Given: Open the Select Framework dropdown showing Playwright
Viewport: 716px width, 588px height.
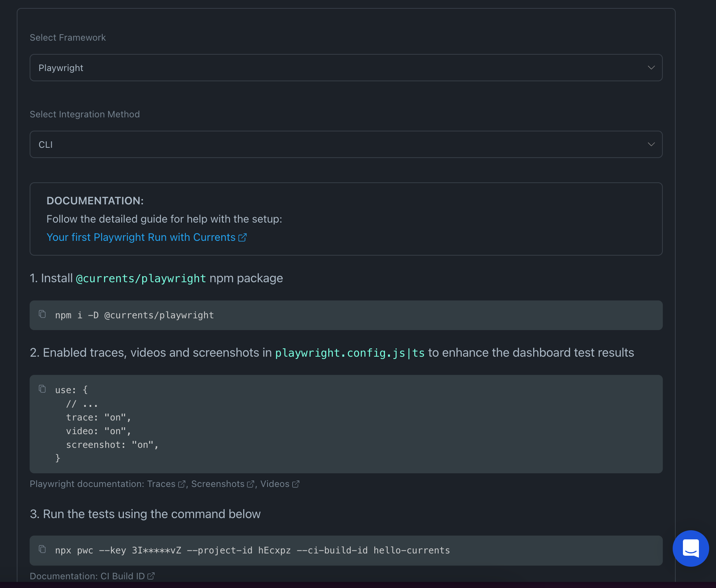Looking at the screenshot, I should [x=346, y=68].
